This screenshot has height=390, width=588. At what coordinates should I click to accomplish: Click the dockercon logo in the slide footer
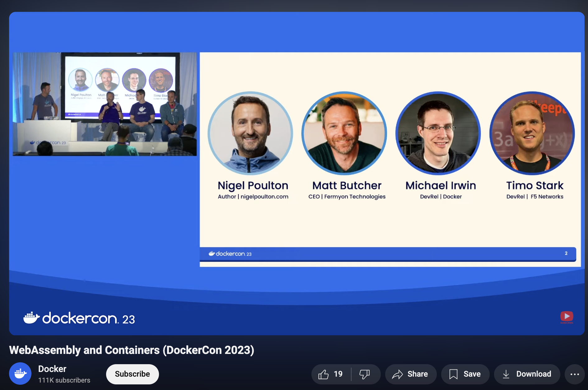(230, 254)
